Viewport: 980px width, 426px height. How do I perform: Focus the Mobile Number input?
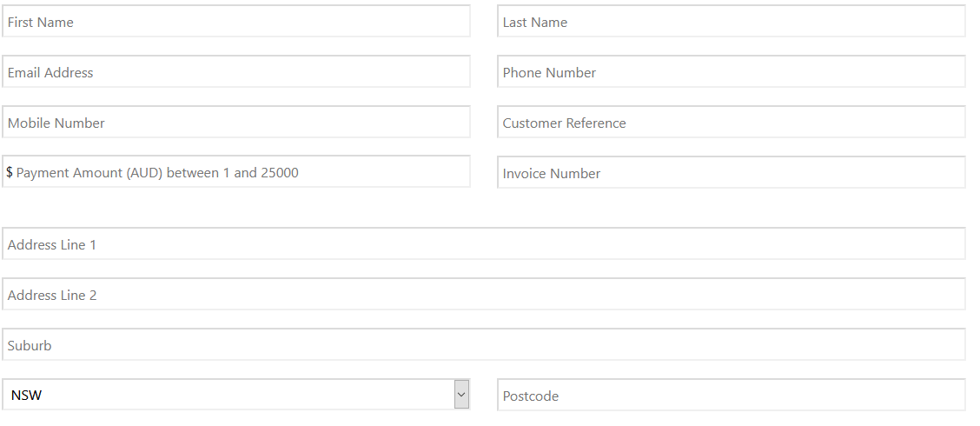[236, 123]
